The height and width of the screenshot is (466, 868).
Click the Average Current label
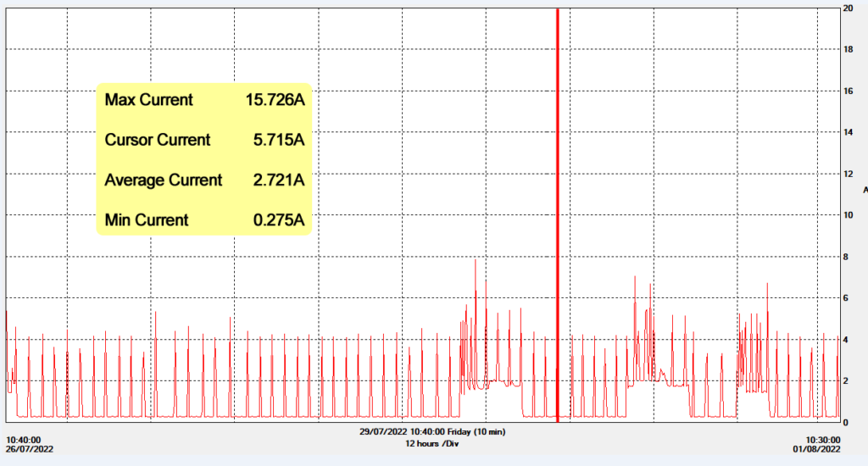(163, 180)
